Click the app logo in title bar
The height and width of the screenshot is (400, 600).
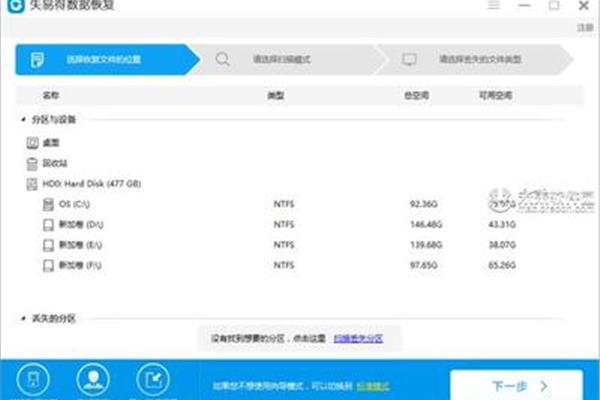tap(16, 5)
